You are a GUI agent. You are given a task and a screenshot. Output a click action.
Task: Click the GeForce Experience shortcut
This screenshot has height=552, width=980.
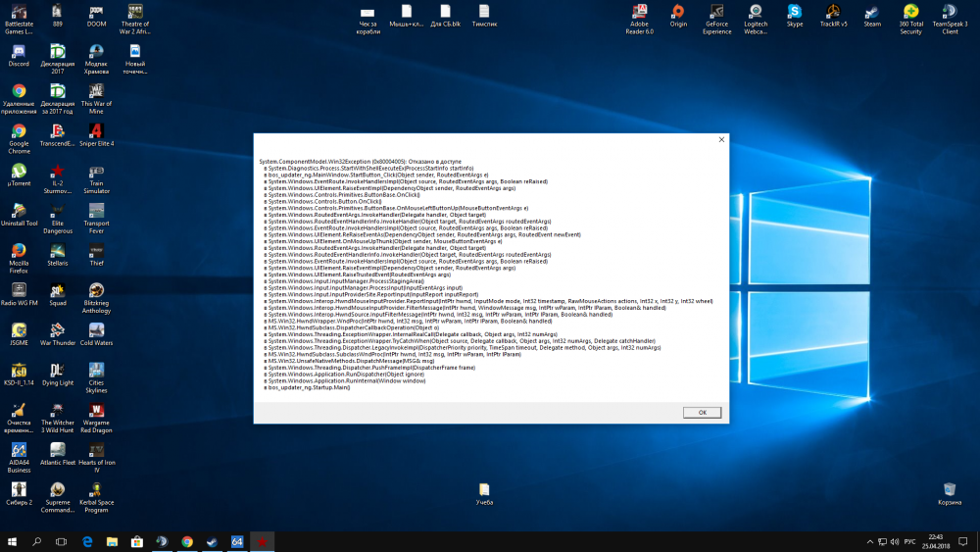[716, 13]
